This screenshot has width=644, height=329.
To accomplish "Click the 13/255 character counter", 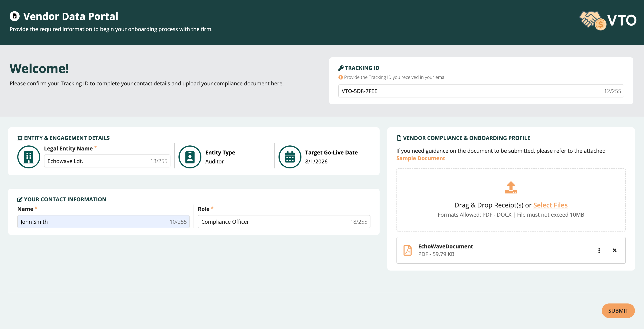I will coord(159,161).
